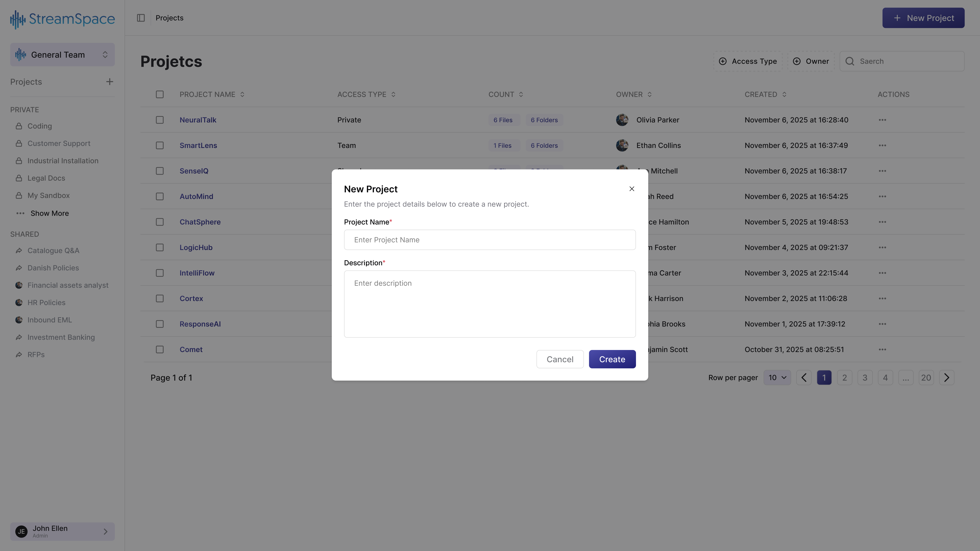980x551 pixels.
Task: Open the ResponseAI project link
Action: pos(200,324)
